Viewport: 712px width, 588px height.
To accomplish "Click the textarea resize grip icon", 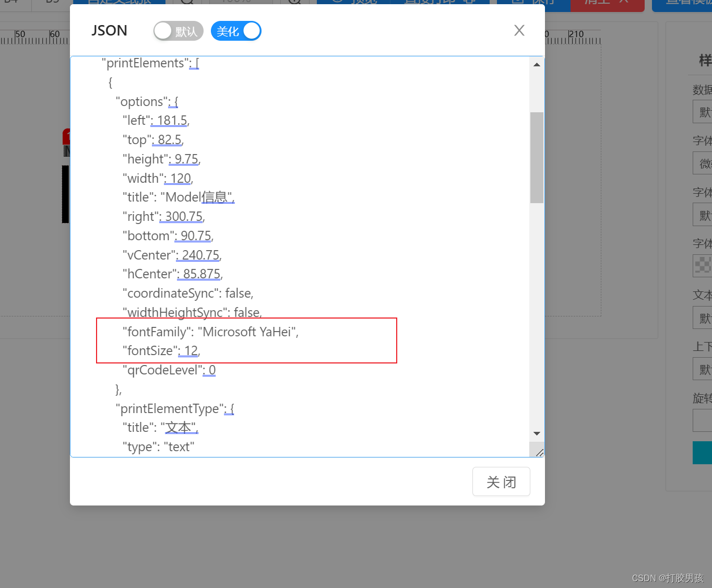I will click(539, 452).
